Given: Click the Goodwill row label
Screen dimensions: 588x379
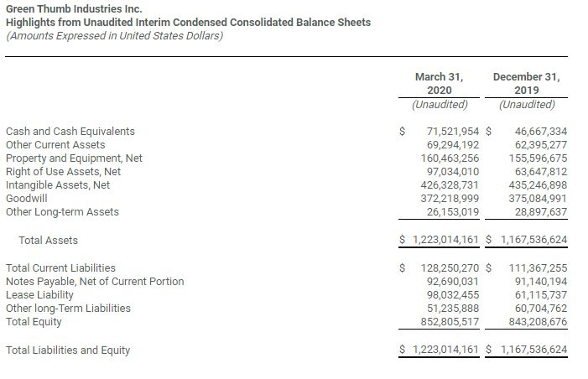Looking at the screenshot, I should coord(27,199).
